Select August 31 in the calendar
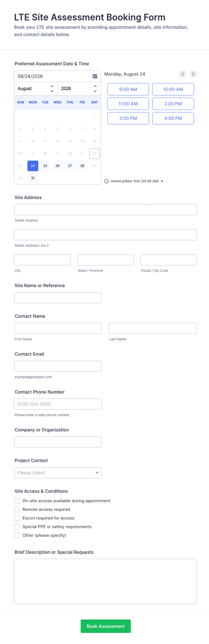Image resolution: width=209 pixels, height=644 pixels. 33,178
